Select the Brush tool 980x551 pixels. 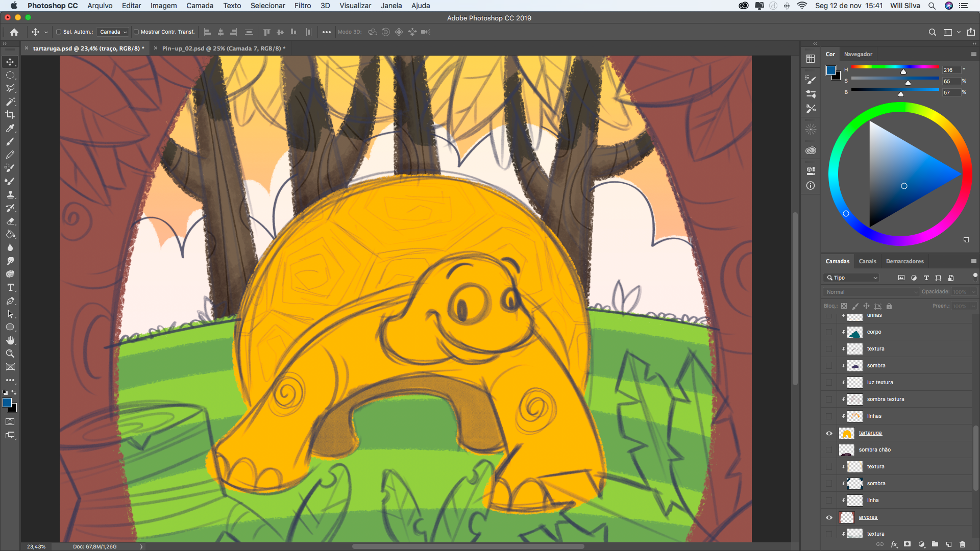[10, 142]
